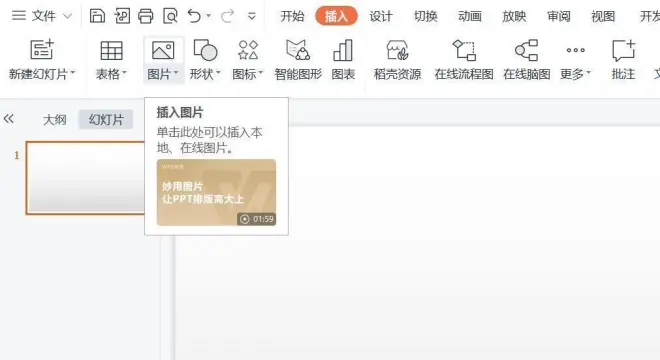This screenshot has width=660, height=360.
Task: Click the Save icon
Action: pyautogui.click(x=97, y=16)
